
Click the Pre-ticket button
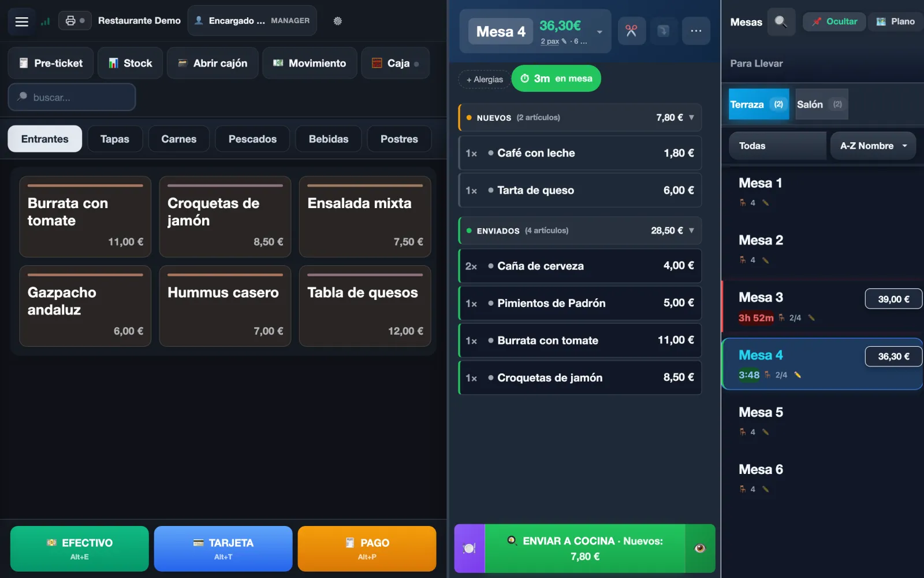(x=51, y=63)
